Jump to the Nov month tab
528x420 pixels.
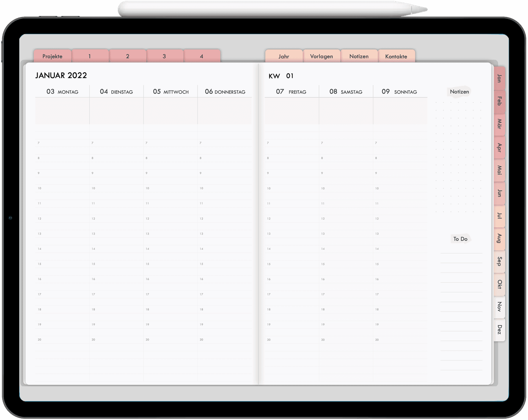[499, 307]
